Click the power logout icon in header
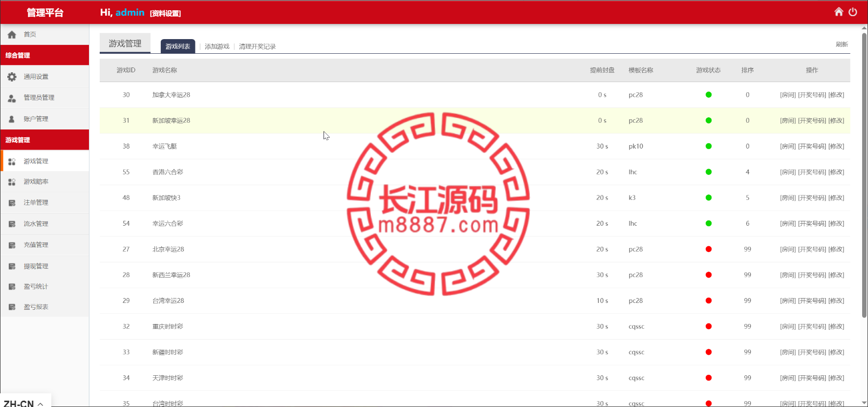 click(853, 12)
